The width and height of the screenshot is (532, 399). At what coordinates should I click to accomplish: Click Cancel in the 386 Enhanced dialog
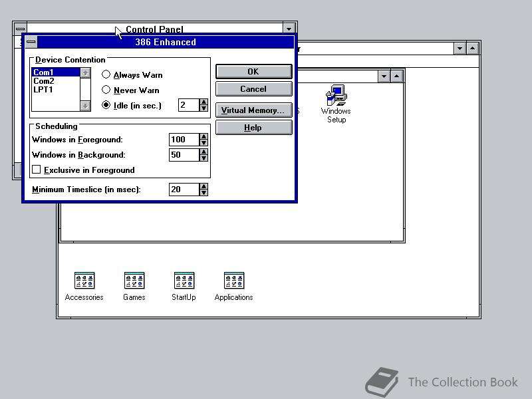pyautogui.click(x=254, y=89)
